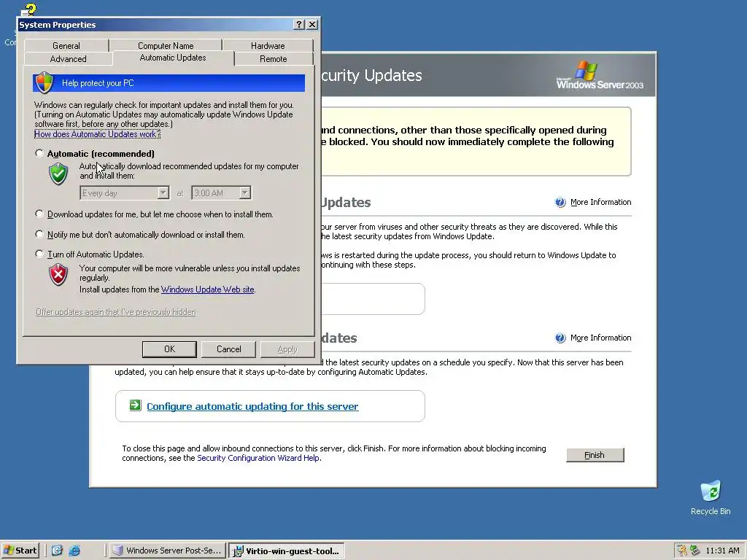Click the Help protect your PC banner
The width and height of the screenshot is (747, 560).
pos(169,83)
